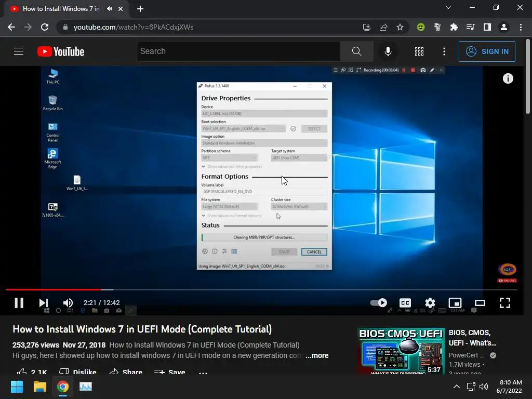
Task: Open the BIOS CMOS UEFI video thumbnail
Action: pyautogui.click(x=401, y=351)
